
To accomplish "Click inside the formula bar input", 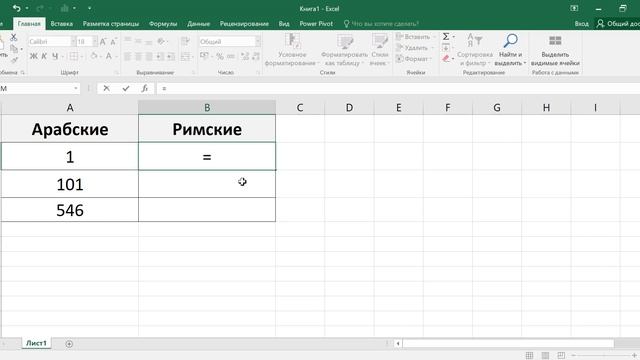I will coord(398,88).
